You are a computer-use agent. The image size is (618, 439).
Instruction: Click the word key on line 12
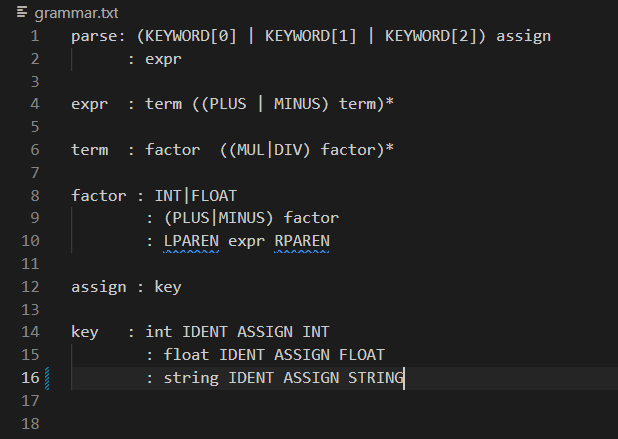click(168, 287)
